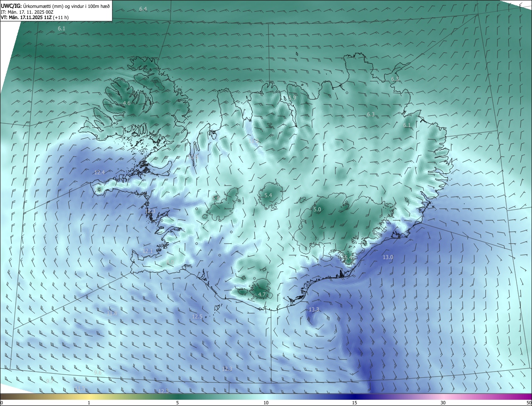Click the dark green colorbar segment above tick 5

pyautogui.click(x=177, y=397)
